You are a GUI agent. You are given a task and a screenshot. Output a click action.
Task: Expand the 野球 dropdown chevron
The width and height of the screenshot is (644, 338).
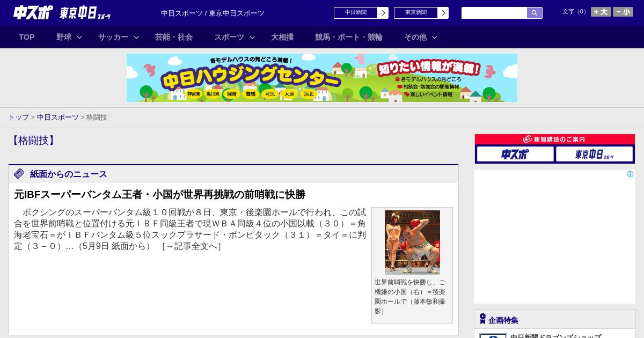[79, 37]
